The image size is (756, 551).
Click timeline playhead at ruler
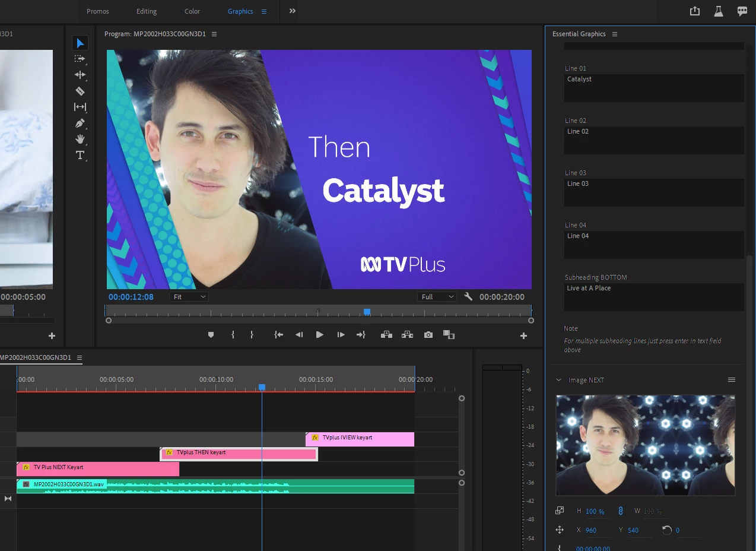click(x=262, y=387)
